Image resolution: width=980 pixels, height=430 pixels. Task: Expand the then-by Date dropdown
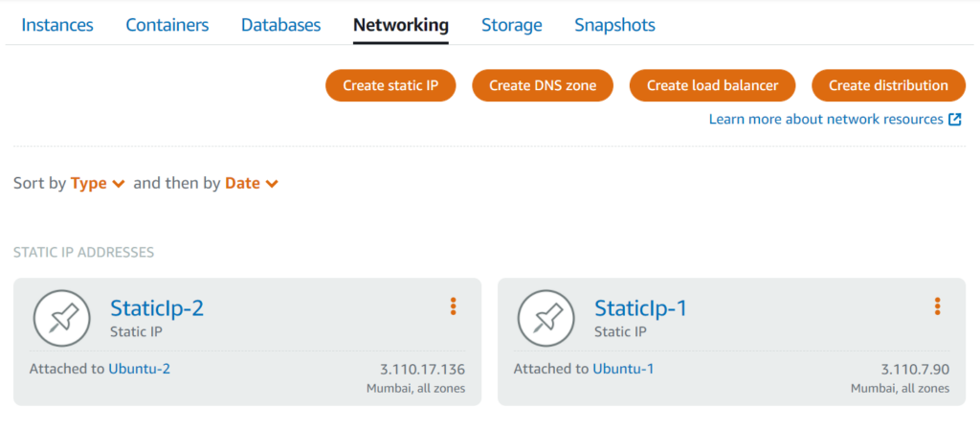pos(252,183)
